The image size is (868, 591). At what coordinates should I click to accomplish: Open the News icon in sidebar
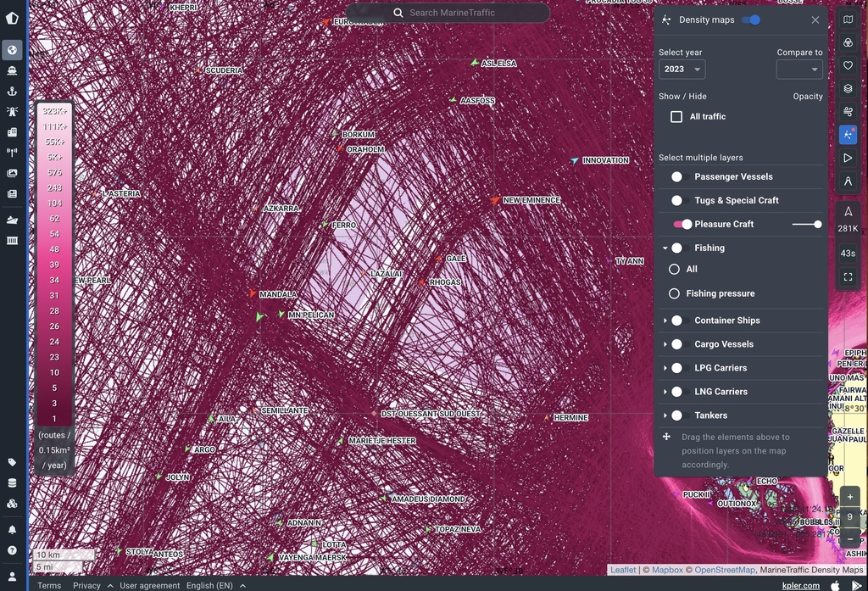(x=12, y=194)
